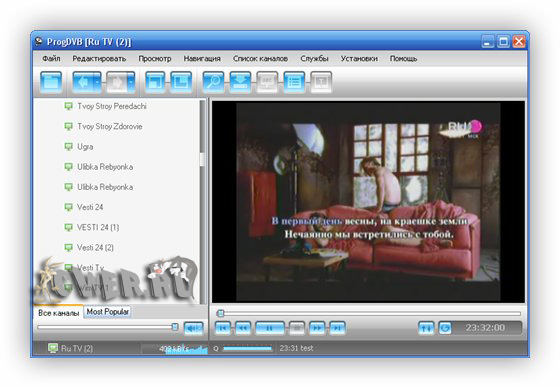The height and width of the screenshot is (388, 560).
Task: Click the playback seek bar handle
Action: 220,313
